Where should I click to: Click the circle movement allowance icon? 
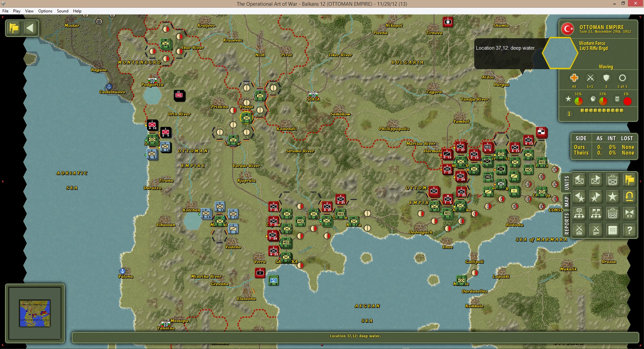[x=622, y=78]
